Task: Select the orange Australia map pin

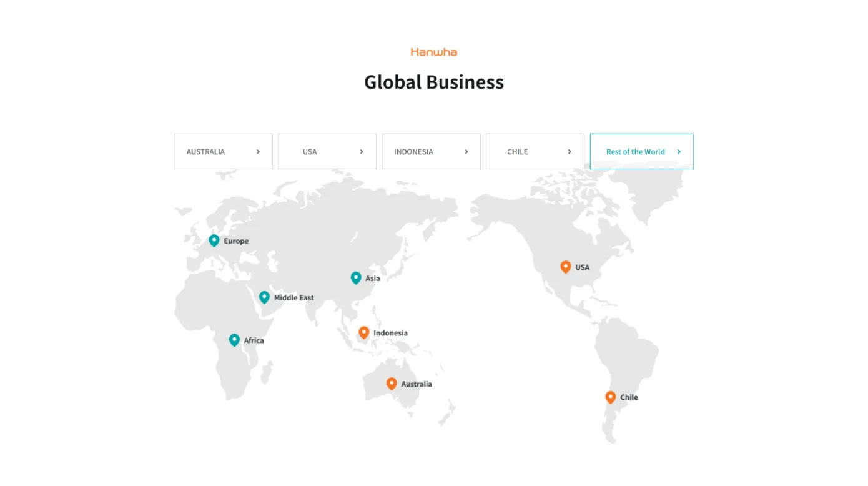Action: [x=392, y=383]
